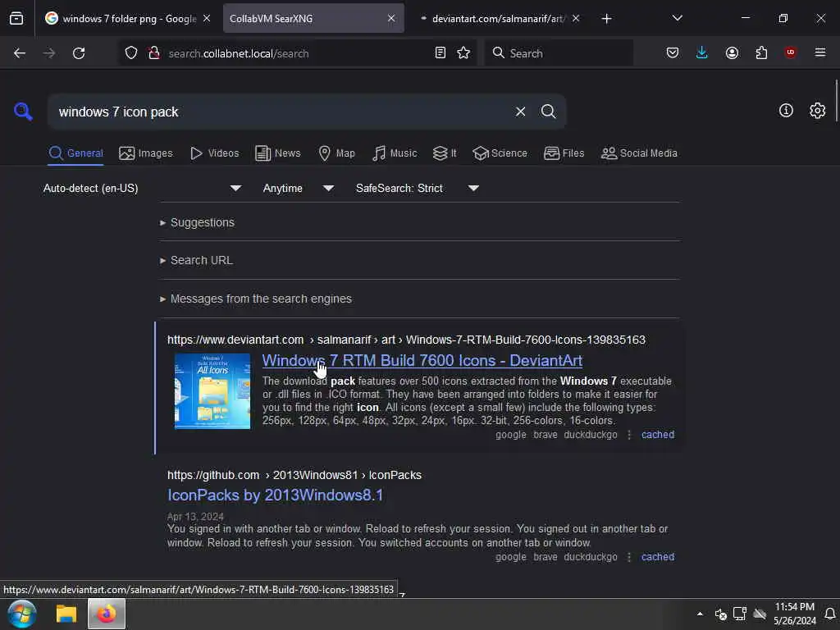
Task: Expand the Search URL section
Action: click(196, 260)
